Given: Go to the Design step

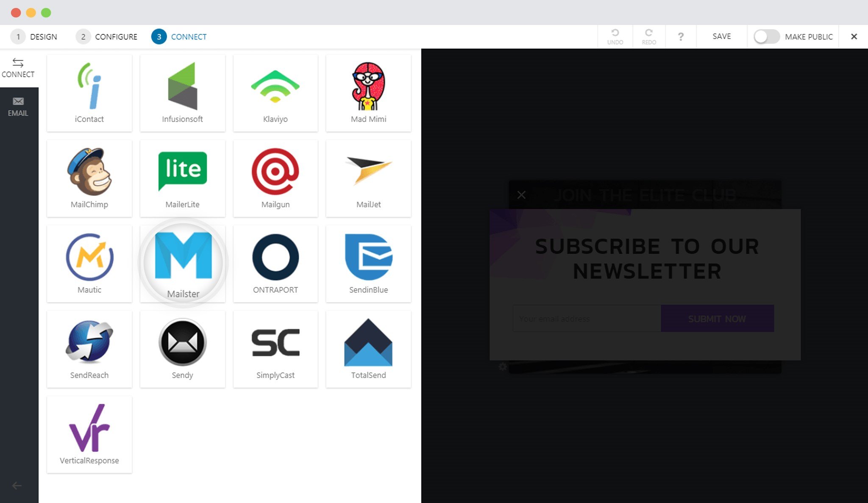Looking at the screenshot, I should 35,36.
